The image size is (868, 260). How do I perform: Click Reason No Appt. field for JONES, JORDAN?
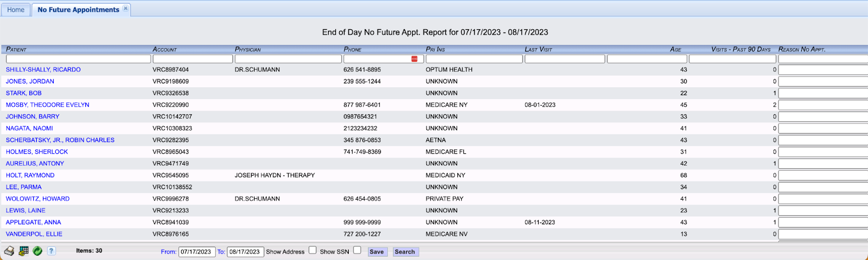point(823,81)
